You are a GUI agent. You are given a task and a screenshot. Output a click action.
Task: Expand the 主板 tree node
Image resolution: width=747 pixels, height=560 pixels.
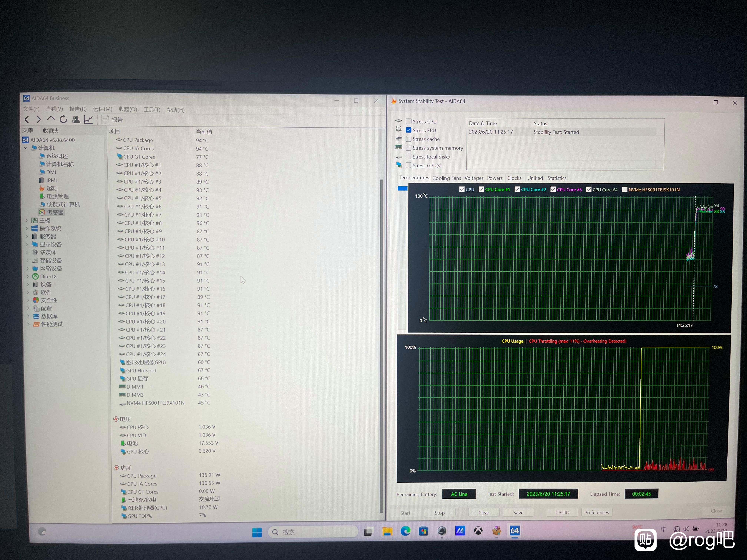tap(27, 220)
